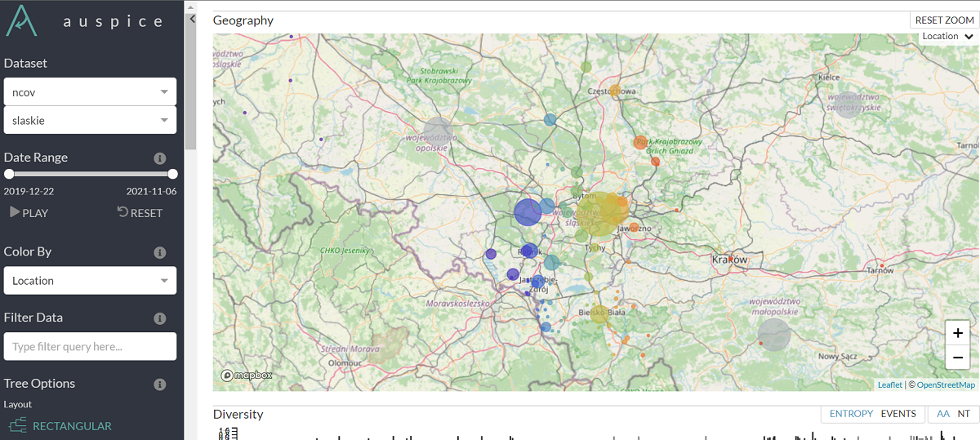Play the date range animation

29,213
